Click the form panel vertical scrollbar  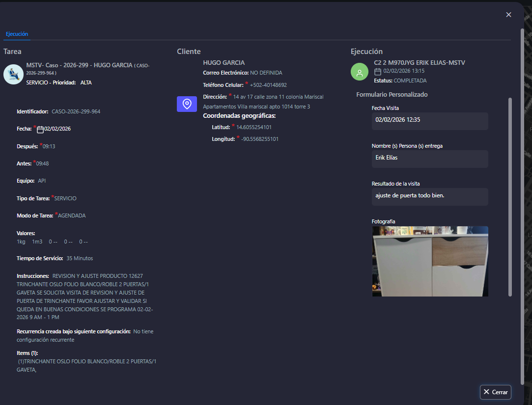pos(510,196)
